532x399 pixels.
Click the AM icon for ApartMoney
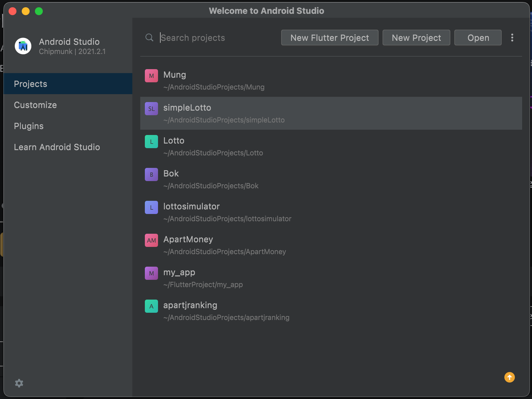[151, 240]
